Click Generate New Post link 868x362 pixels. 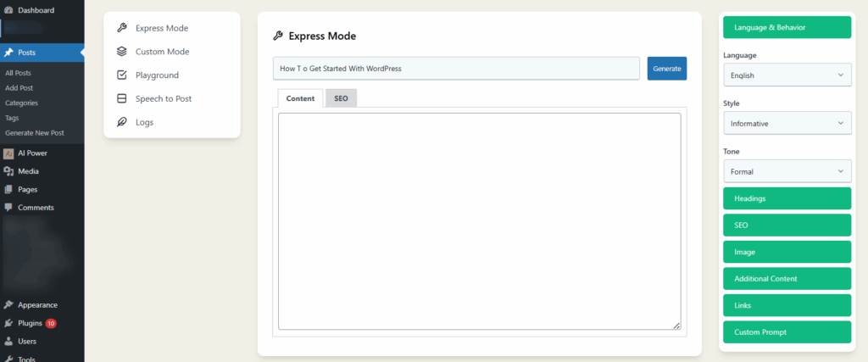tap(34, 133)
